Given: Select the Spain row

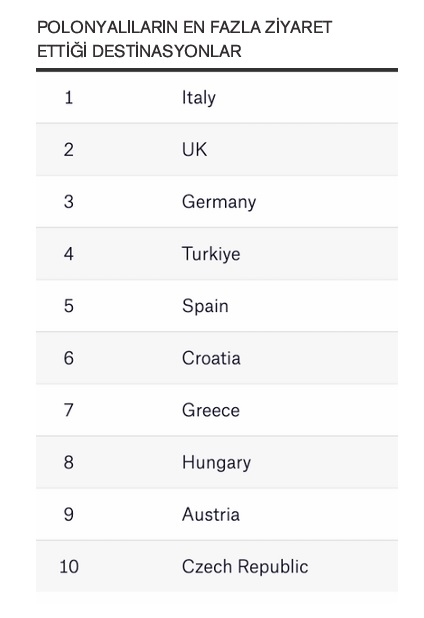Looking at the screenshot, I should pos(217,306).
